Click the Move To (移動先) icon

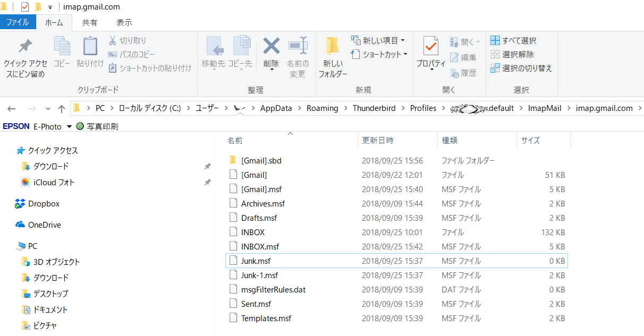point(214,46)
